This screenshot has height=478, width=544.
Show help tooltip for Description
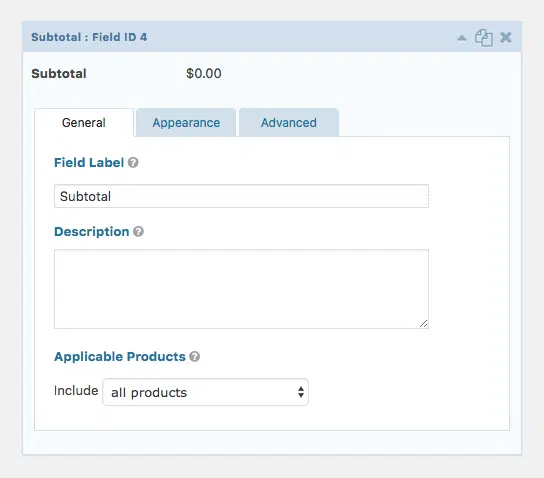(x=138, y=231)
